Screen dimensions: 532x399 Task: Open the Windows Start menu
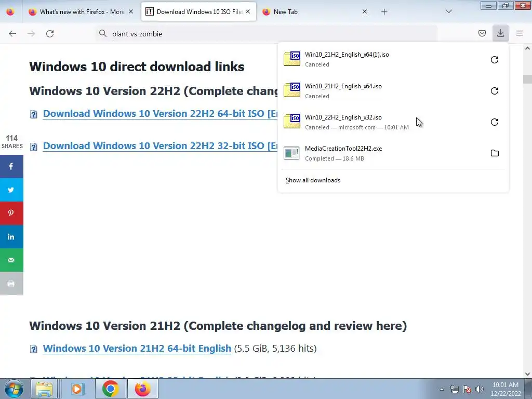click(x=13, y=389)
